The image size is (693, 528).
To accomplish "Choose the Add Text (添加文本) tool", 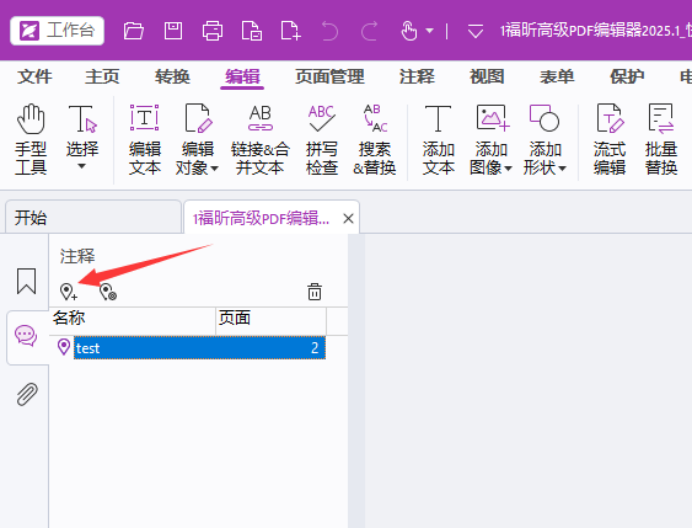I will 438,140.
